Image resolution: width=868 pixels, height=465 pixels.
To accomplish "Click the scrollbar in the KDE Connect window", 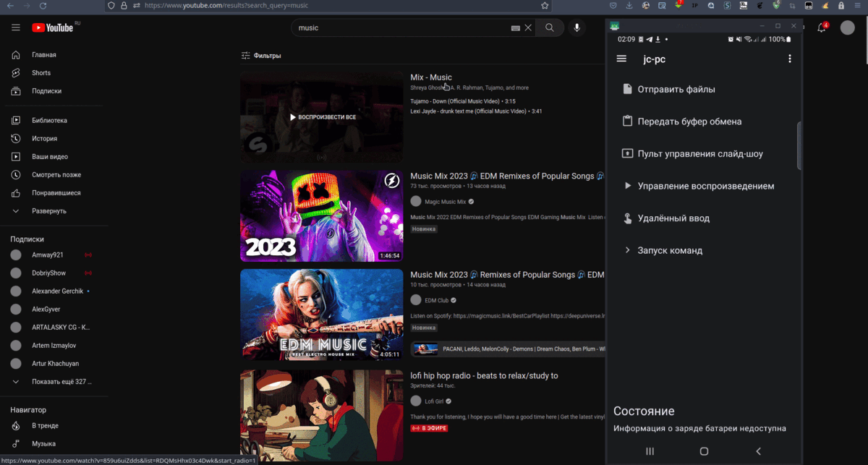I will 799,146.
